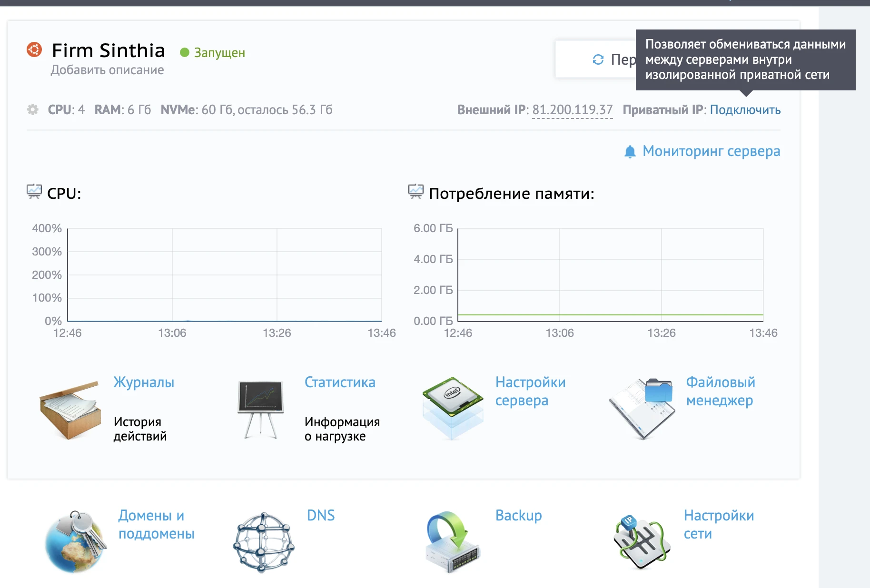Open Мониторинг сервера
This screenshot has width=870, height=588.
[711, 151]
